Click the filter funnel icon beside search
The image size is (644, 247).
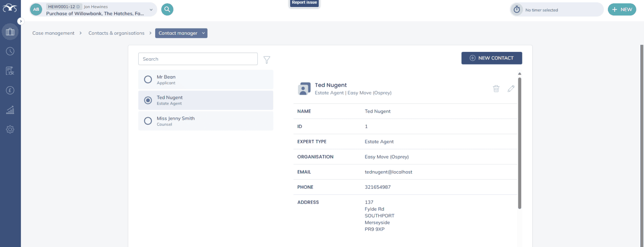[267, 60]
